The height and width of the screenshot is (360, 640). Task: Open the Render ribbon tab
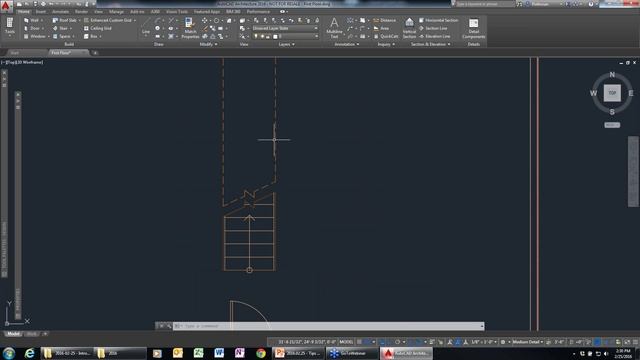coord(81,11)
